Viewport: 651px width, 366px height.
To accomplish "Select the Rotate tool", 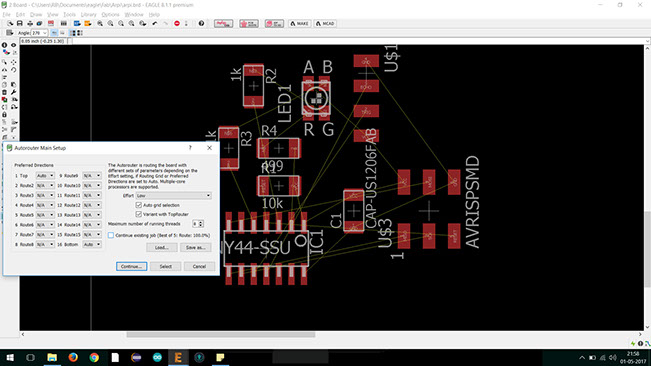I will click(x=14, y=70).
